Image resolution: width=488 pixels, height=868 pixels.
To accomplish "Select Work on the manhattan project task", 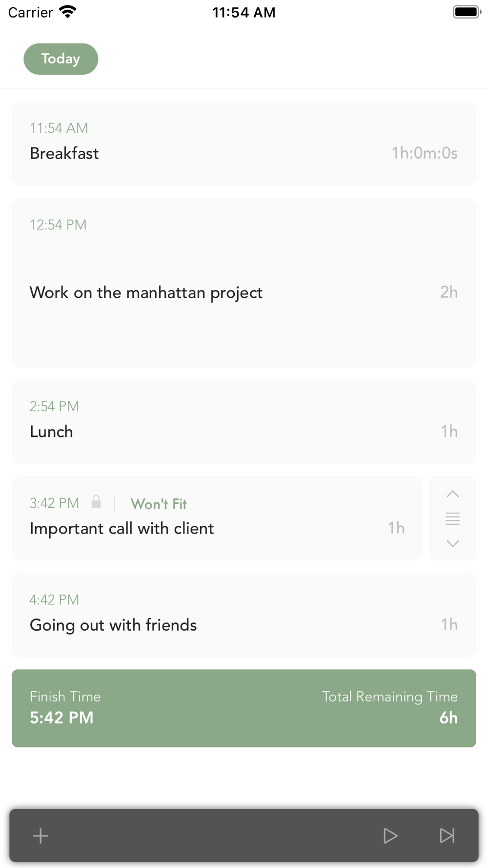I will pyautogui.click(x=244, y=283).
